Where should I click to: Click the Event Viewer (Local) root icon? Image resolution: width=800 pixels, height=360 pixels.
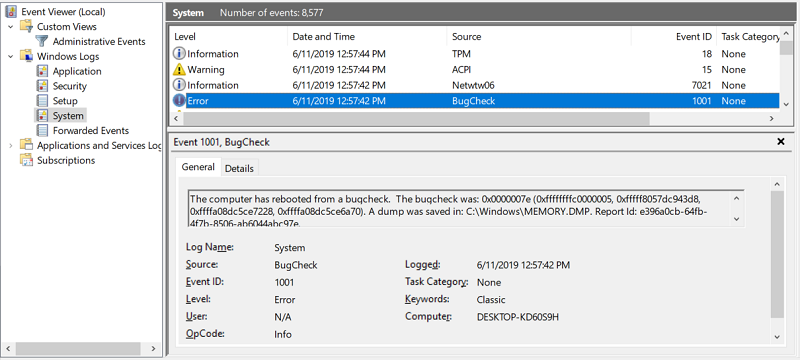click(x=11, y=12)
